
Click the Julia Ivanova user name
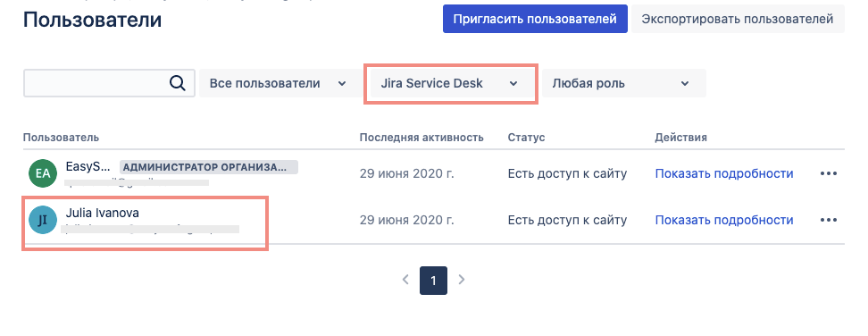(x=103, y=213)
